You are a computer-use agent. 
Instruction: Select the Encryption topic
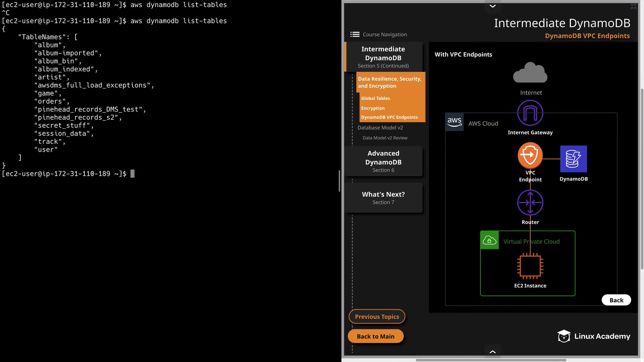pos(373,108)
